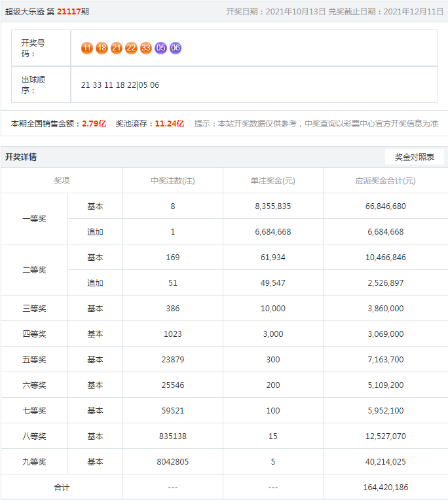Click fifth prize total 7,163,700

point(386,359)
